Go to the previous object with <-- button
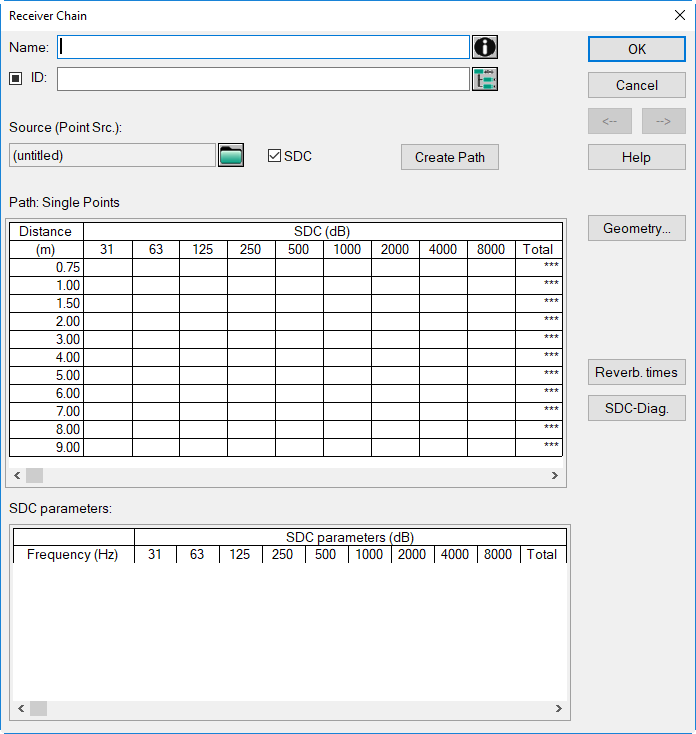 click(x=610, y=121)
